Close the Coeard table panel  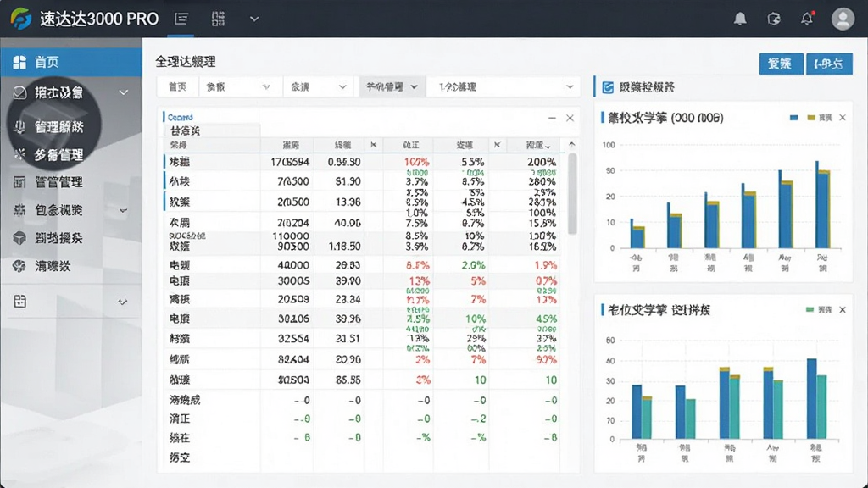pyautogui.click(x=570, y=118)
